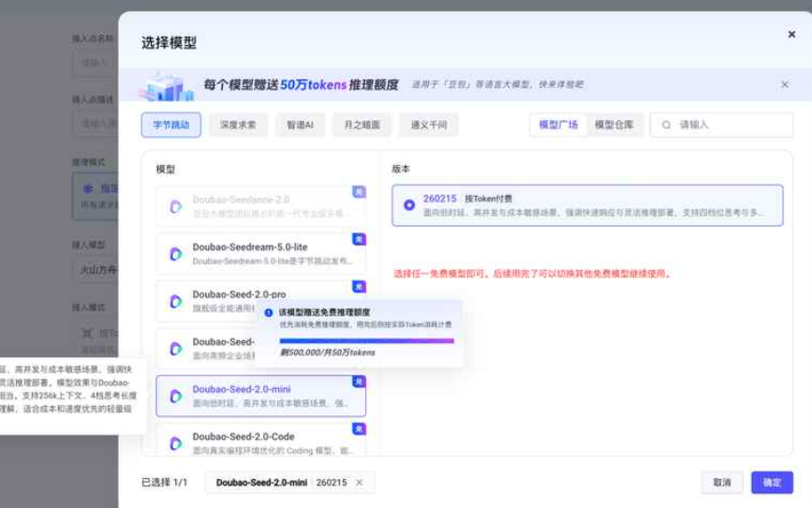Click the 模型 column header

tap(166, 170)
